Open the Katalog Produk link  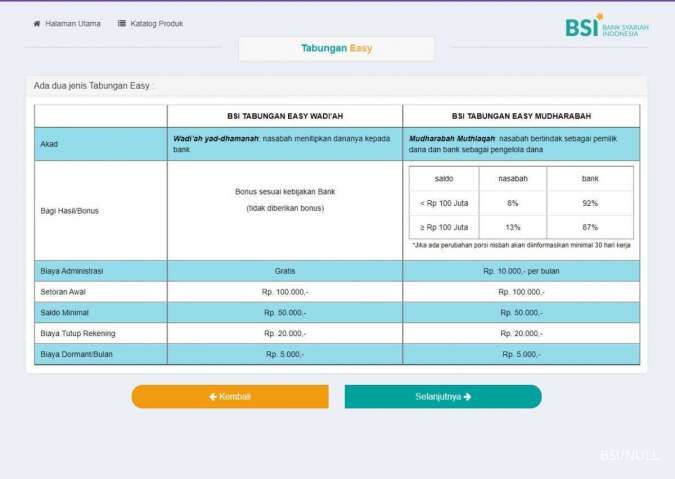pyautogui.click(x=157, y=24)
